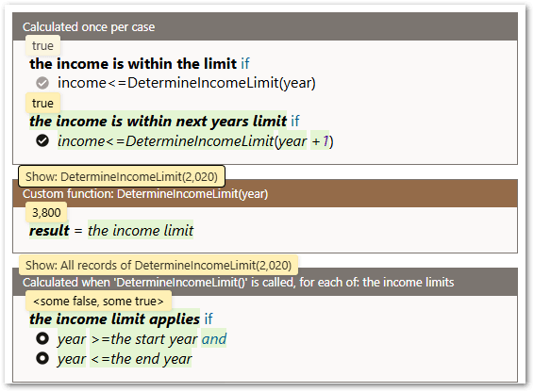Click the '<some false, some true>' value badge
534x392 pixels.
click(x=98, y=302)
